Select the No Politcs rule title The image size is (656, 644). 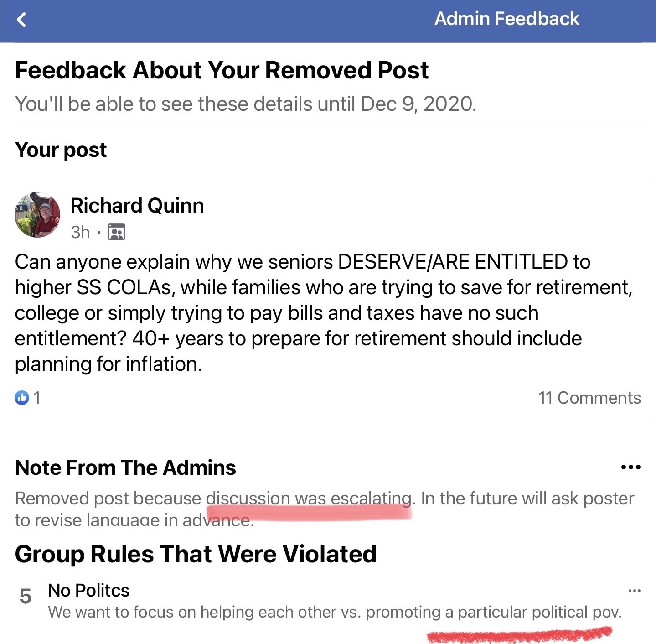coord(89,591)
